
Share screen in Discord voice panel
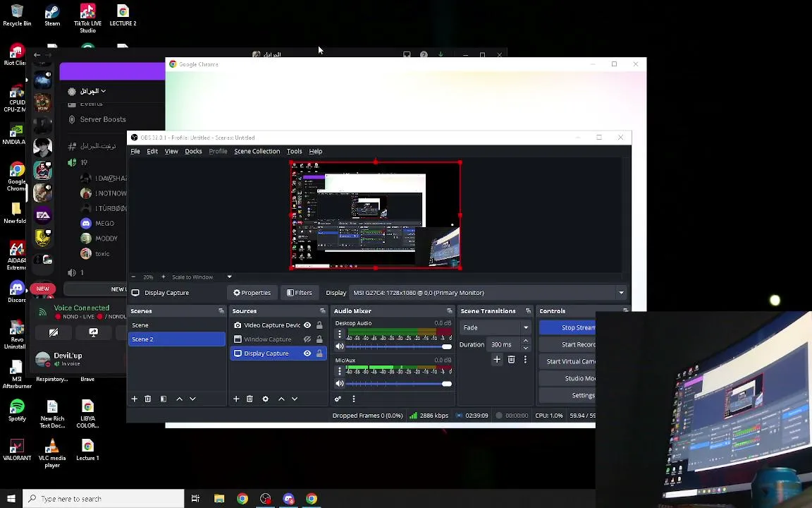point(93,332)
